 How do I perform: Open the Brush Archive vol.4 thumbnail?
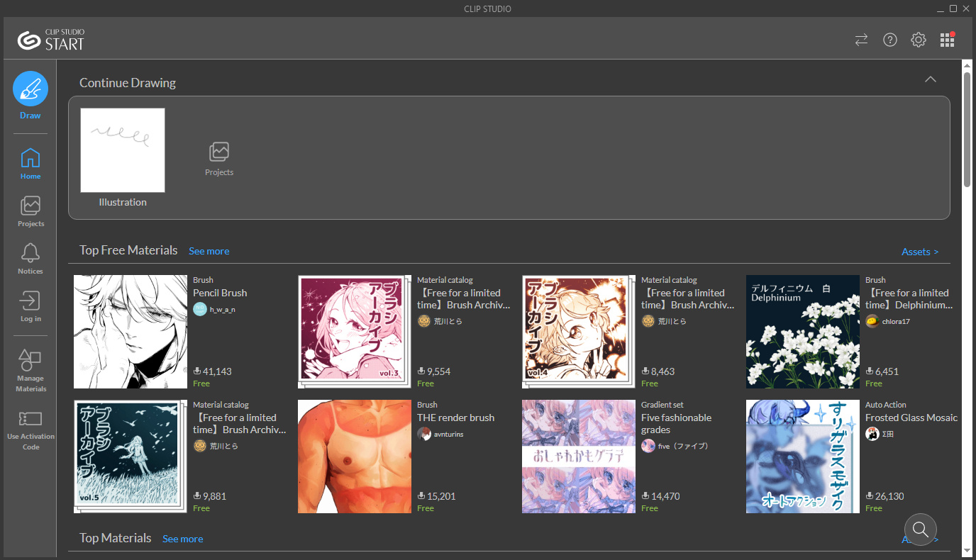click(579, 332)
